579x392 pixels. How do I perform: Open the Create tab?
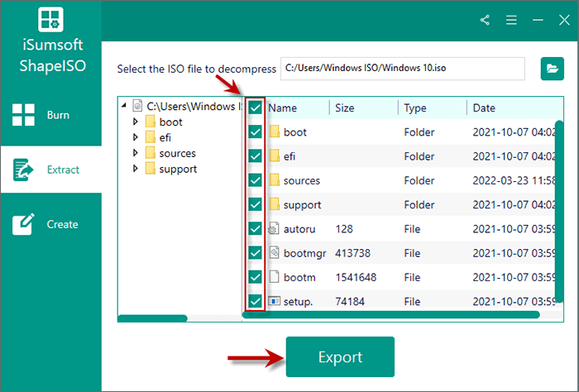click(x=50, y=224)
